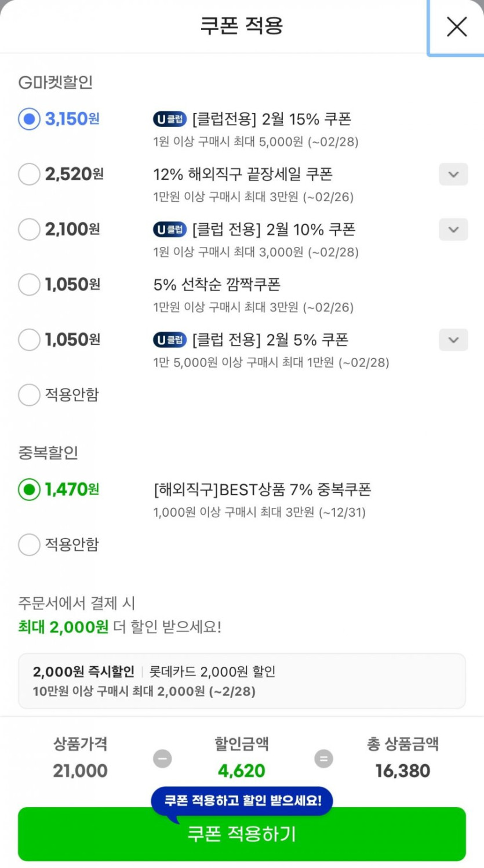The height and width of the screenshot is (868, 484).
Task: Select the 1,470원 7% 중복쿠폰 option
Action: [x=29, y=489]
